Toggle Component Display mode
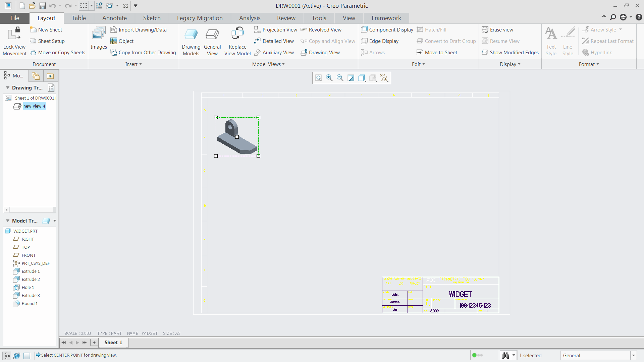The height and width of the screenshot is (362, 644). (x=387, y=29)
